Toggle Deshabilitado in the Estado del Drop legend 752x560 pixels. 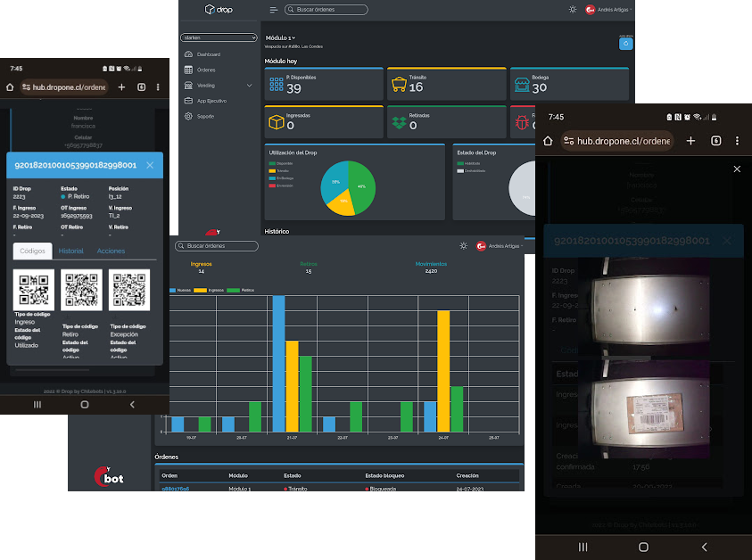[x=471, y=170]
